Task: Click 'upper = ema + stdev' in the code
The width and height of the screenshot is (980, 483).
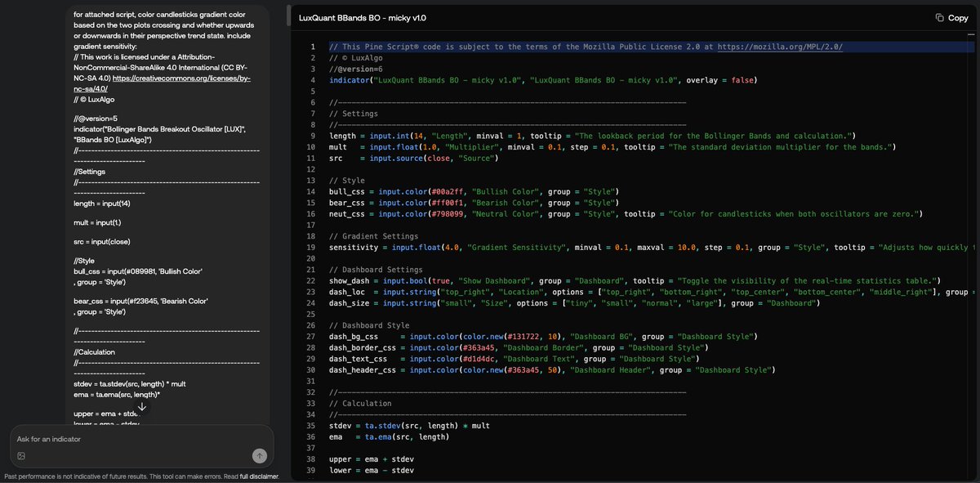Action: (372, 459)
